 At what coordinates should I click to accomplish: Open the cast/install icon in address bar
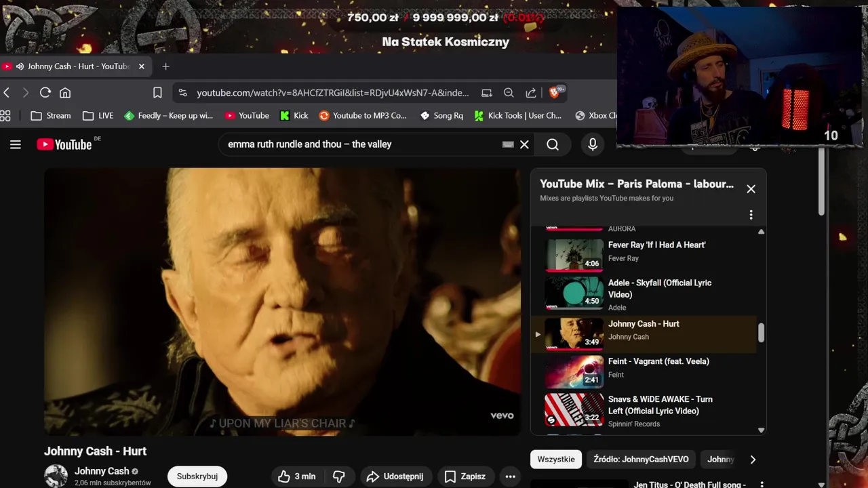point(487,93)
